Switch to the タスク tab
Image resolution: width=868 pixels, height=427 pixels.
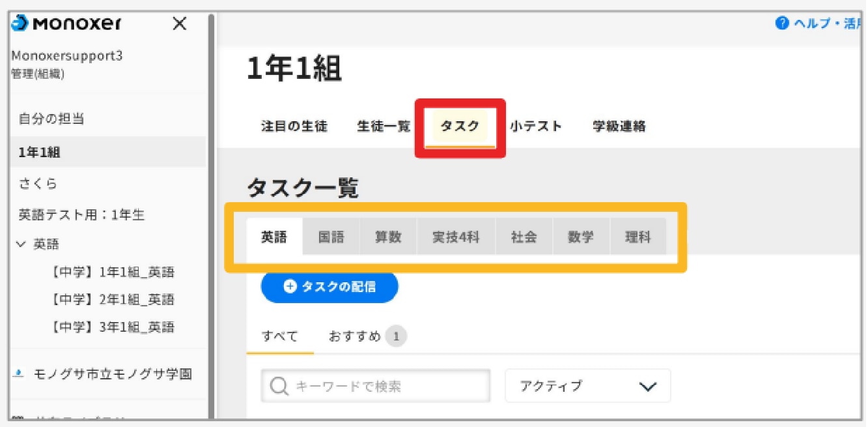460,126
